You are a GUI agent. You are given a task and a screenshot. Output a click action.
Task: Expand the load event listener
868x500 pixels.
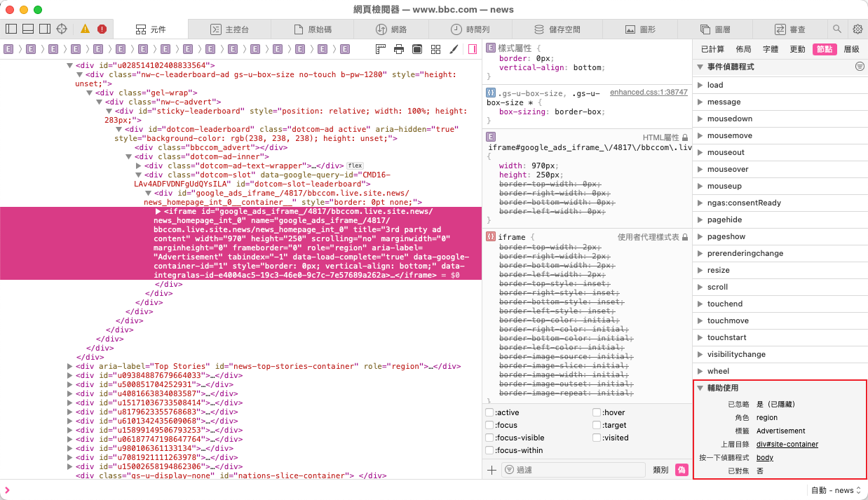coord(700,85)
